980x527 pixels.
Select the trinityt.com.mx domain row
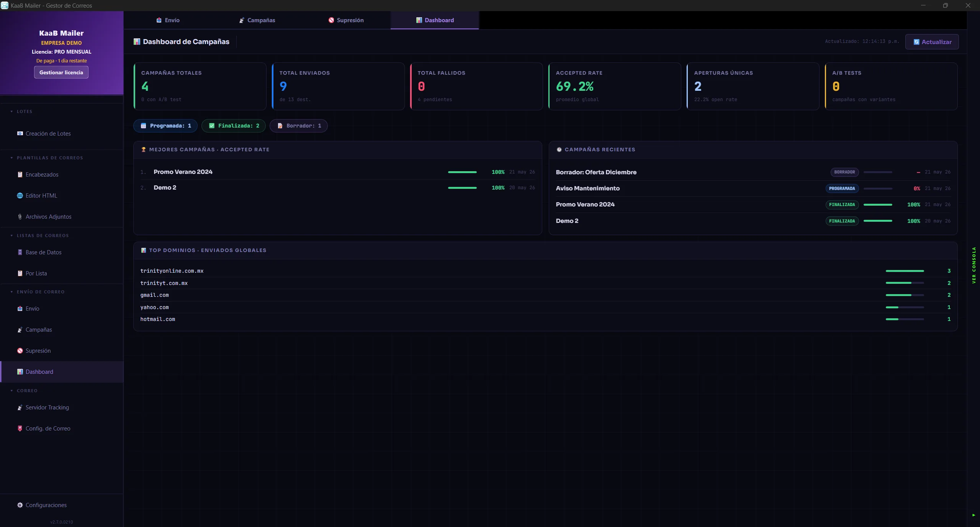click(545, 283)
